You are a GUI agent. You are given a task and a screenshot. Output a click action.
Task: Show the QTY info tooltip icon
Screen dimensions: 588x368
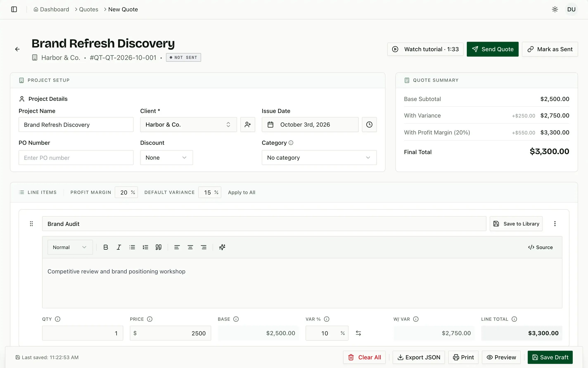click(58, 319)
